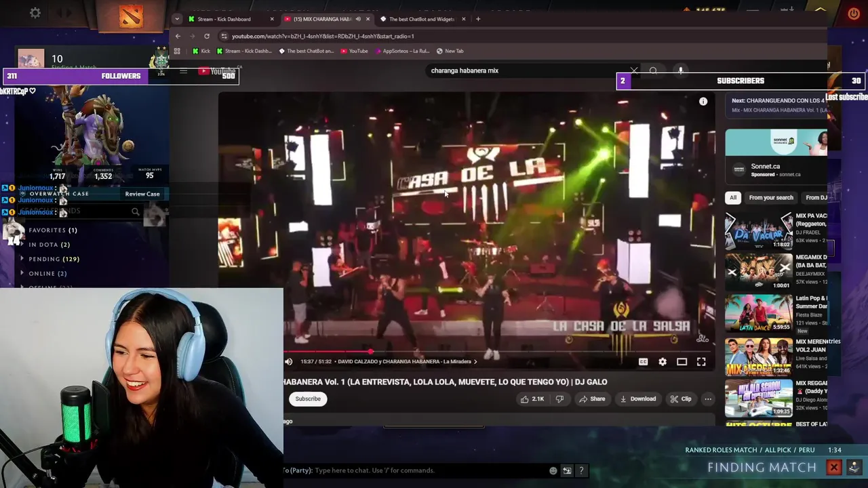Viewport: 868px width, 488px height.
Task: Click the Dota 2 logo icon
Action: click(131, 16)
